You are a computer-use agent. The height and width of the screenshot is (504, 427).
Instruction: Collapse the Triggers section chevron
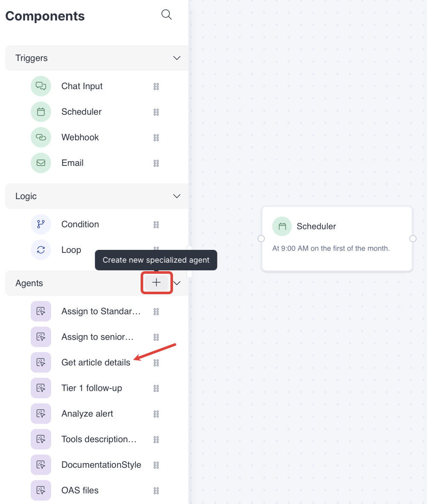(x=177, y=58)
